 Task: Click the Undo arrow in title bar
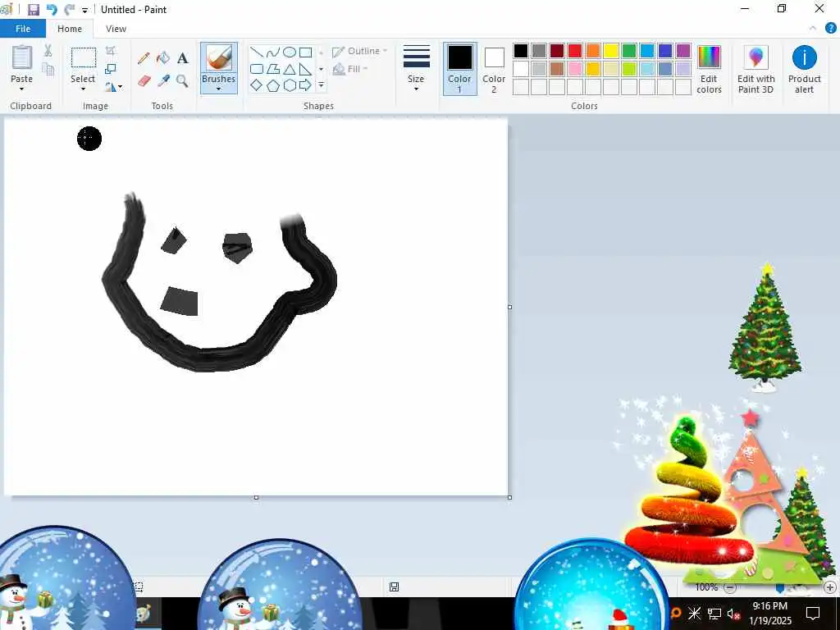(x=52, y=10)
